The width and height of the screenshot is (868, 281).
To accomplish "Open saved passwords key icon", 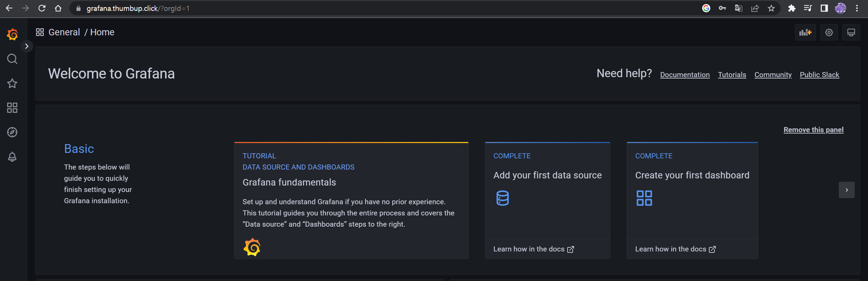I will [x=722, y=8].
